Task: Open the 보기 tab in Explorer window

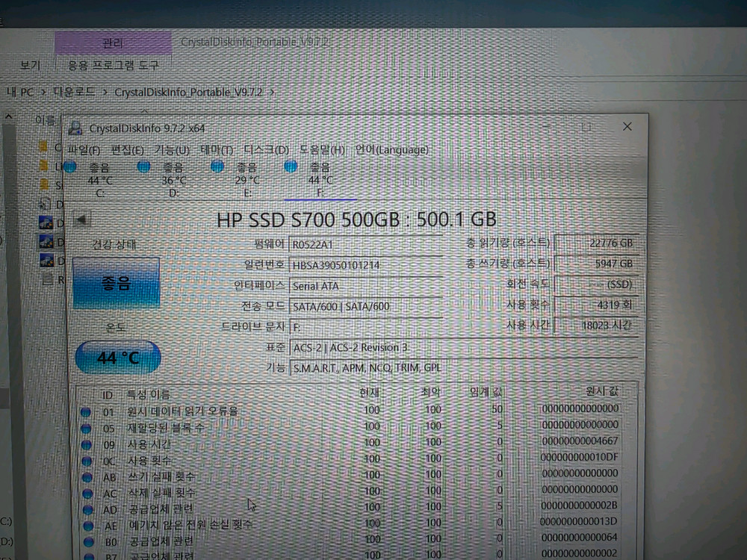Action: click(x=30, y=65)
